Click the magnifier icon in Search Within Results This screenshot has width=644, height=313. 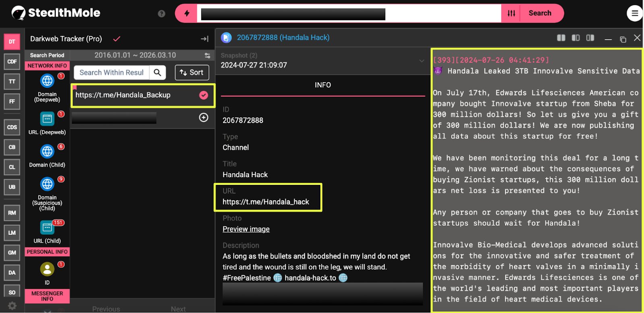click(x=157, y=73)
